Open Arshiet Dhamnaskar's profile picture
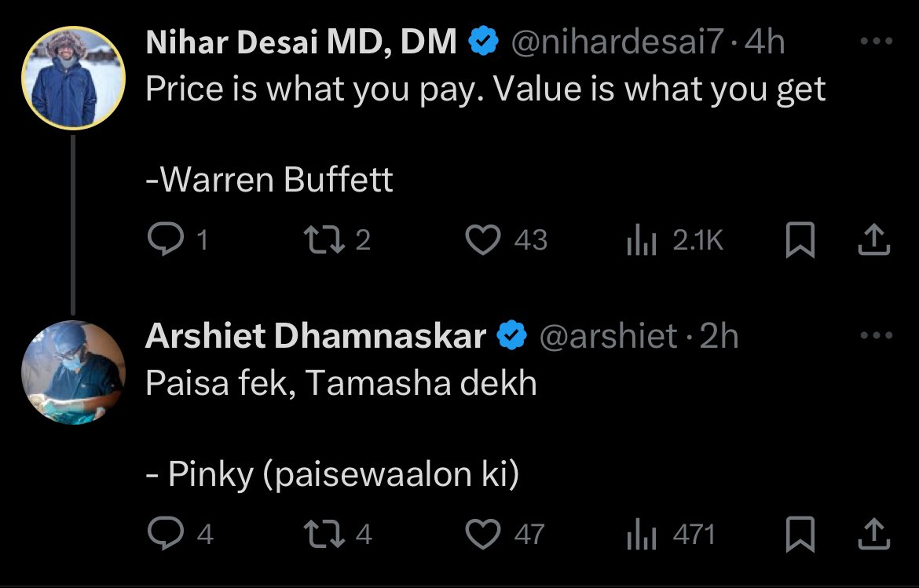This screenshot has height=588, width=919. pyautogui.click(x=74, y=372)
